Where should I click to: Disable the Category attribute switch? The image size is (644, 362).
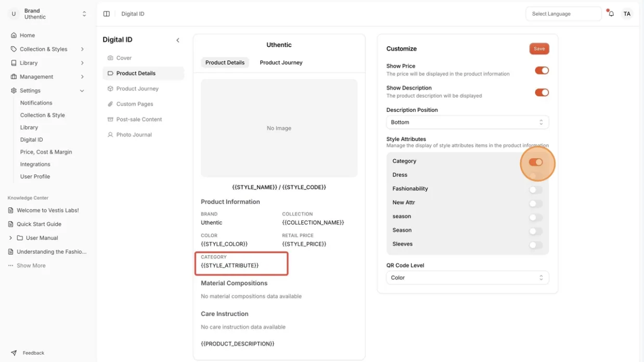point(536,162)
